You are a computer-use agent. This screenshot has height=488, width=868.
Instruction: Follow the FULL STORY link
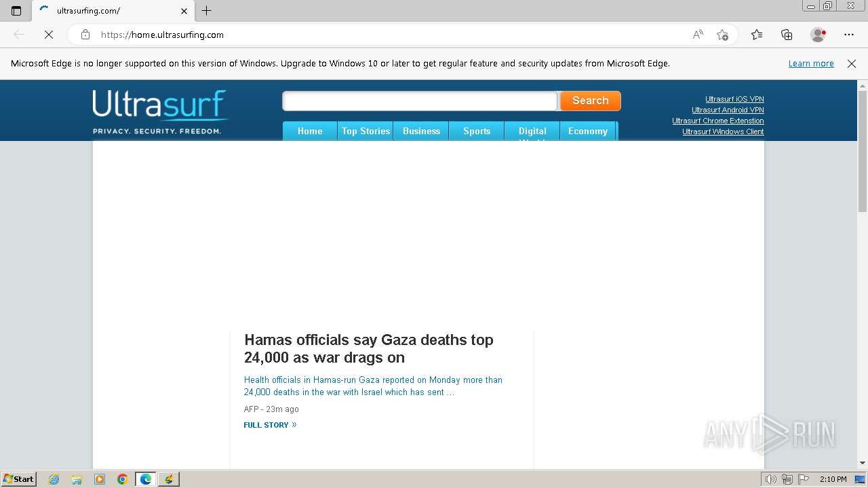[x=270, y=425]
